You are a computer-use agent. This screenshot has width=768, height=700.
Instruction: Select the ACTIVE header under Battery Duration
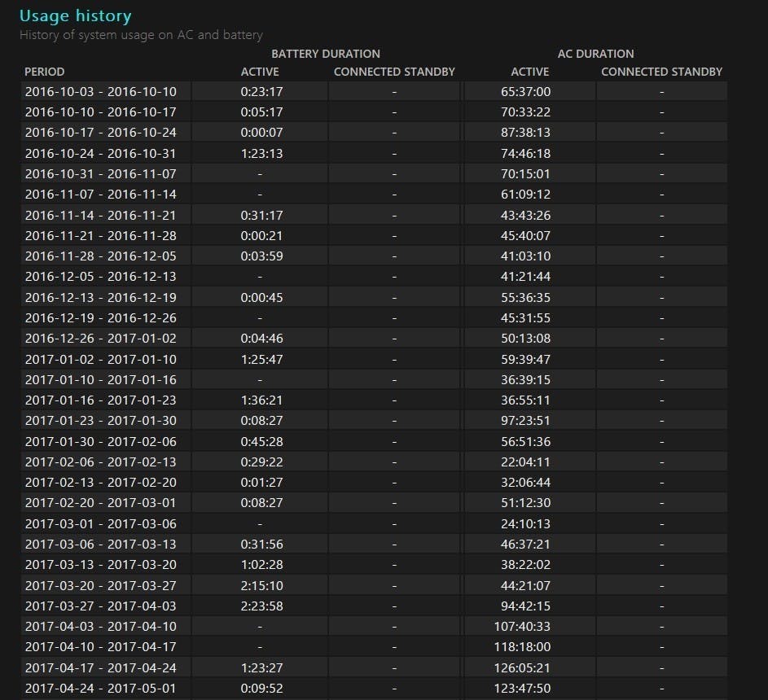(260, 72)
